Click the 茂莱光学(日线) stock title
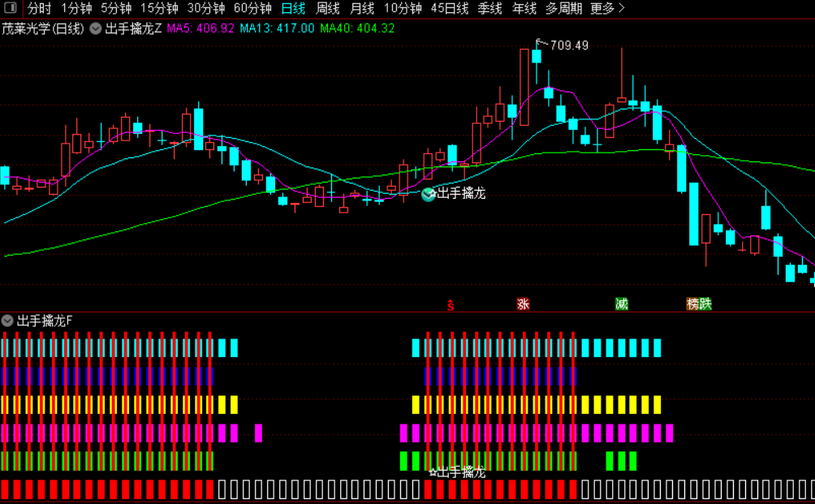This screenshot has height=504, width=815. pyautogui.click(x=43, y=28)
